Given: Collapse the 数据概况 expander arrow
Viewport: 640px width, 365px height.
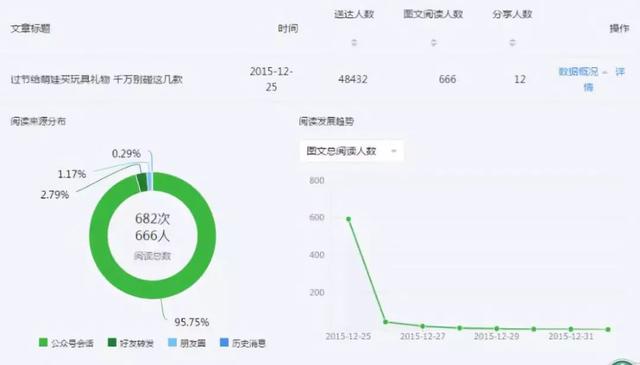Looking at the screenshot, I should click(x=605, y=72).
